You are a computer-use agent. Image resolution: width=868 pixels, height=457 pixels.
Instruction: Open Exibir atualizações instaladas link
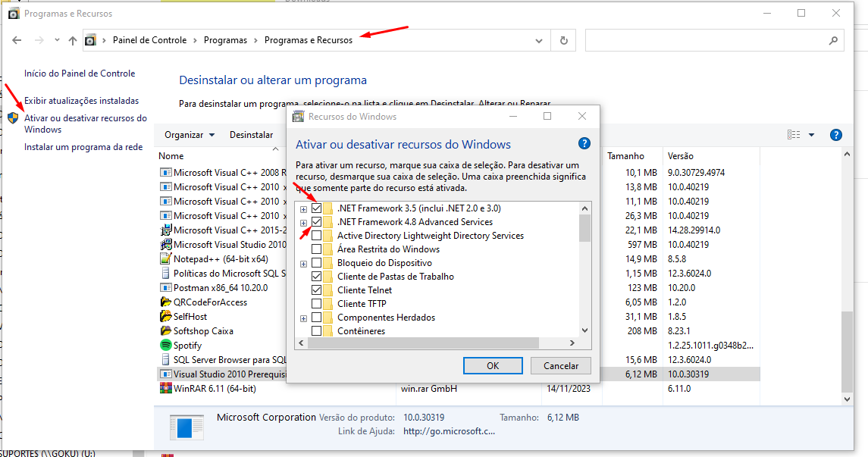(81, 101)
